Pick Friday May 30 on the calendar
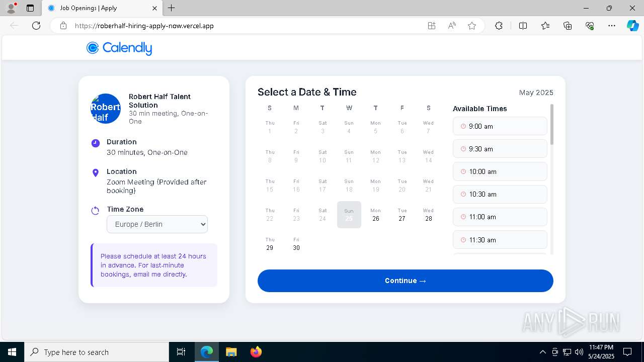The height and width of the screenshot is (362, 644). 296,244
